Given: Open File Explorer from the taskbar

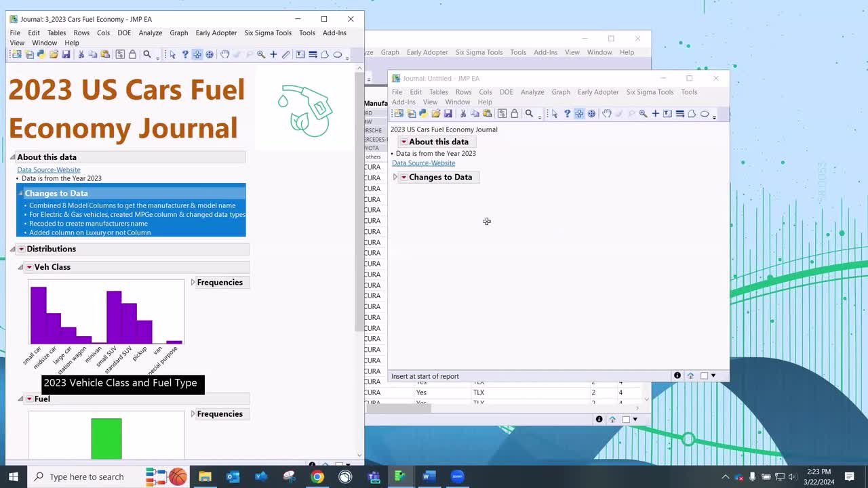Looking at the screenshot, I should coord(205,476).
